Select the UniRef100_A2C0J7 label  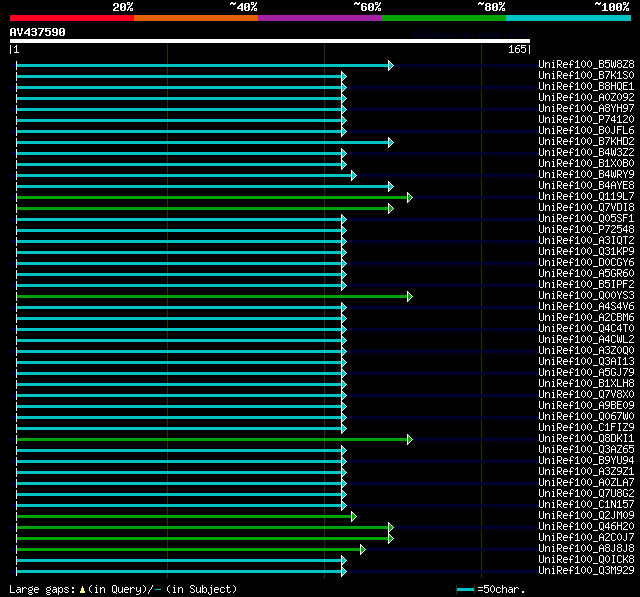[586, 538]
